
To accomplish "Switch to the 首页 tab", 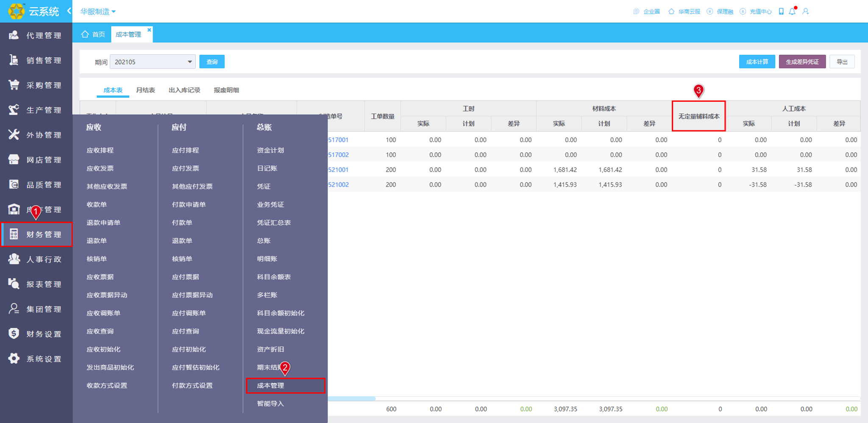I will tap(93, 34).
